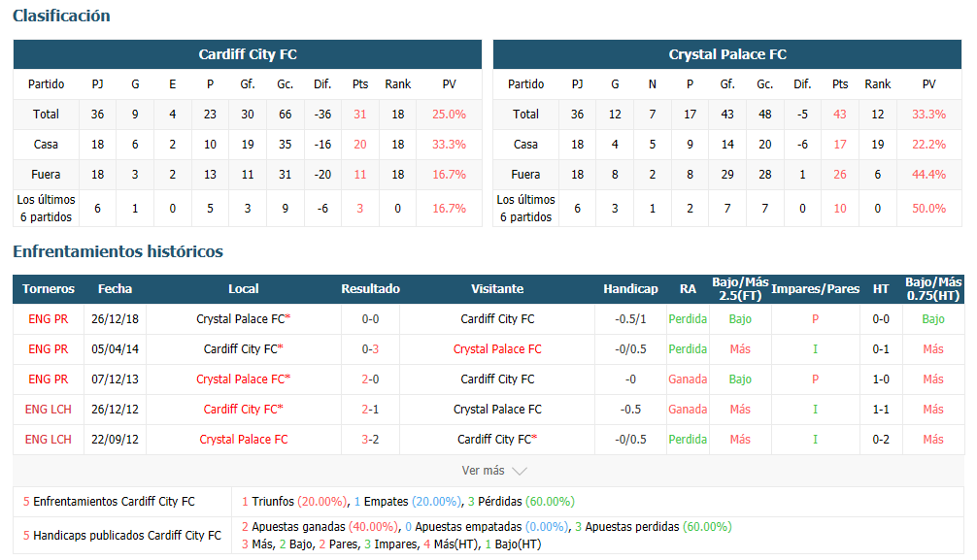Click the Fecha column header

(115, 289)
